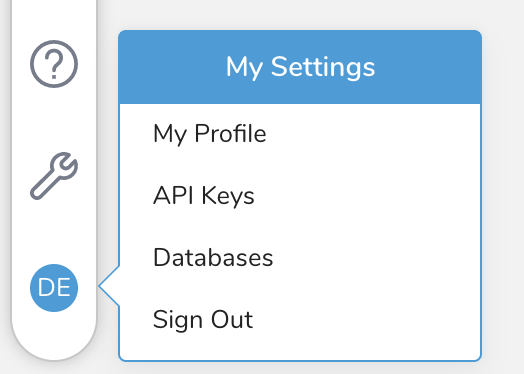
Task: Collapse the settings popup via DE avatar
Action: 54,288
